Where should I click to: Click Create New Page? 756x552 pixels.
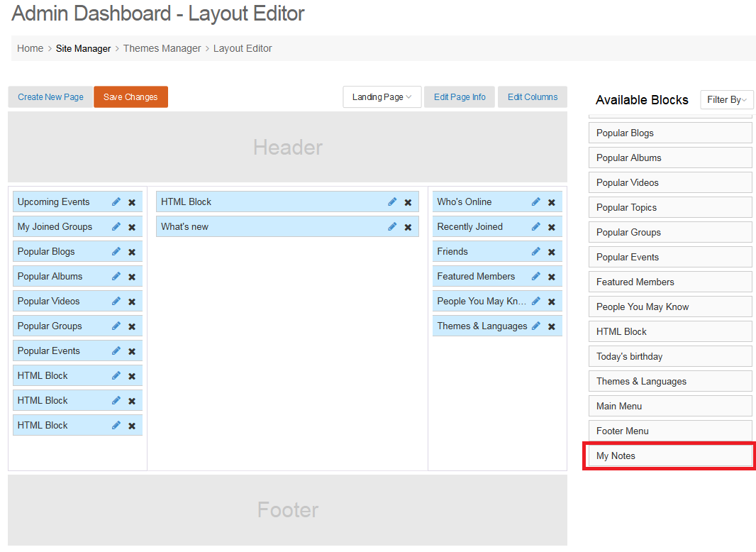point(50,97)
